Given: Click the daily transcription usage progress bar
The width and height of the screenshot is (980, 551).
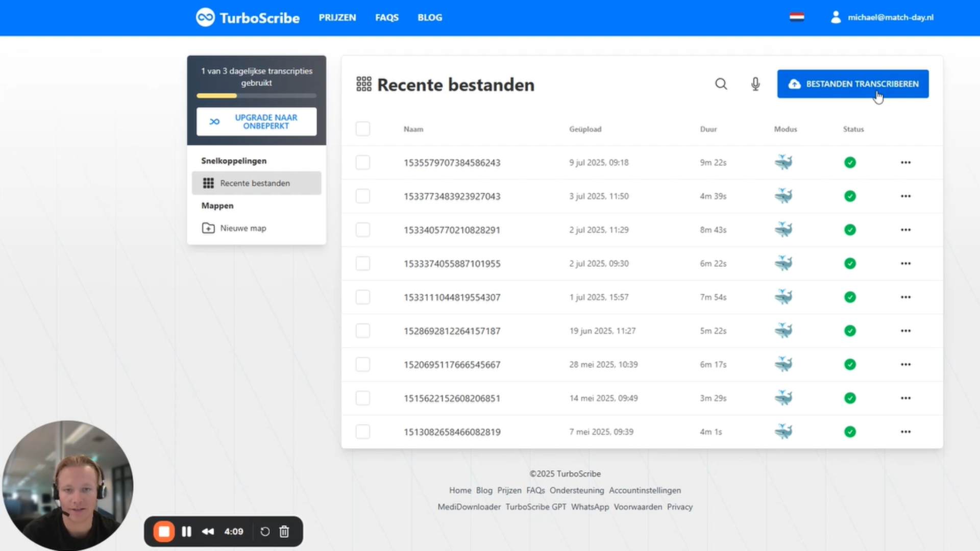Looking at the screenshot, I should [x=256, y=95].
